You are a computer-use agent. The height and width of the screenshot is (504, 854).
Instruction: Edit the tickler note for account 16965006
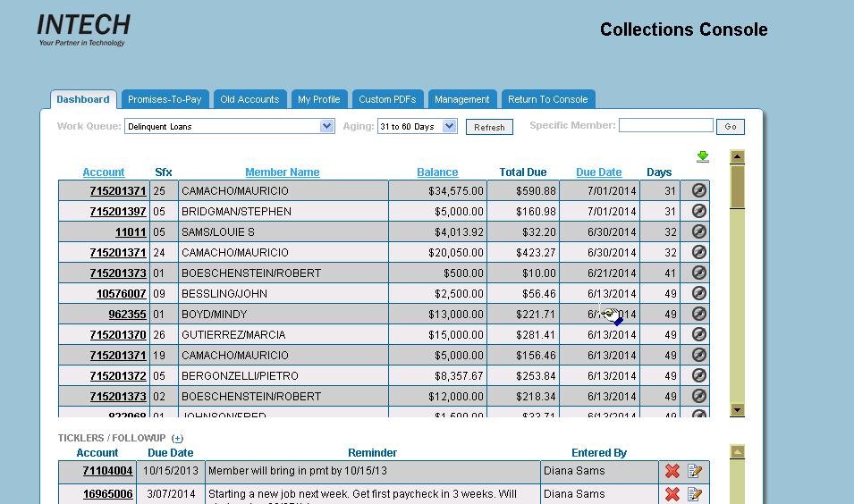coord(694,494)
